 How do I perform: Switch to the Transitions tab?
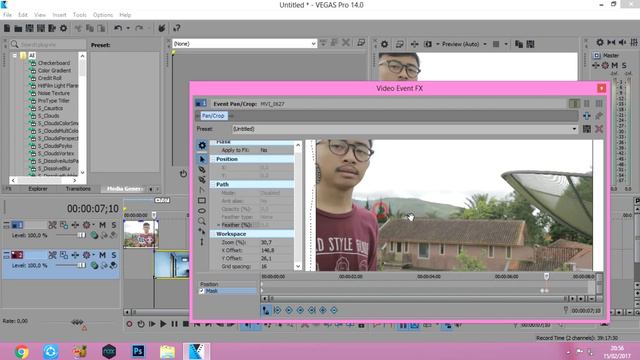coord(78,189)
